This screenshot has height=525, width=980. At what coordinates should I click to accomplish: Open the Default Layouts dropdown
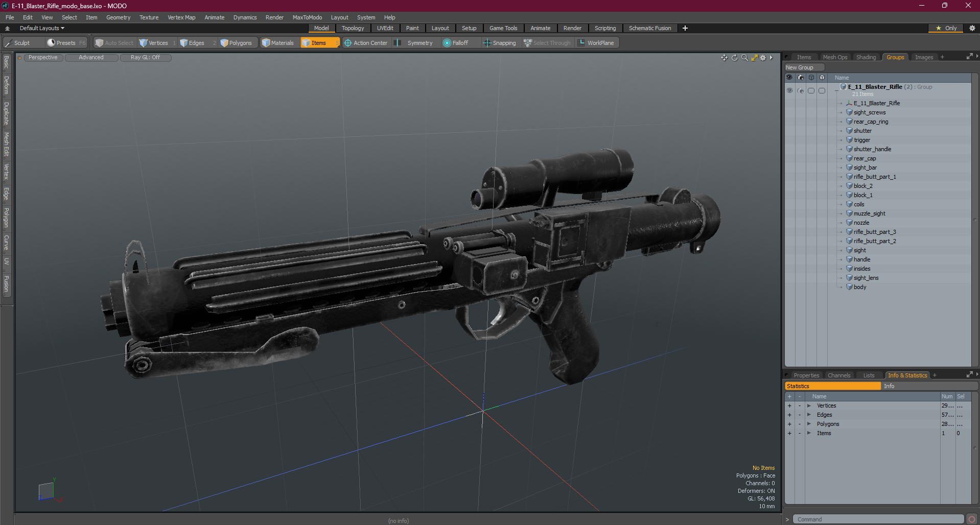(42, 28)
